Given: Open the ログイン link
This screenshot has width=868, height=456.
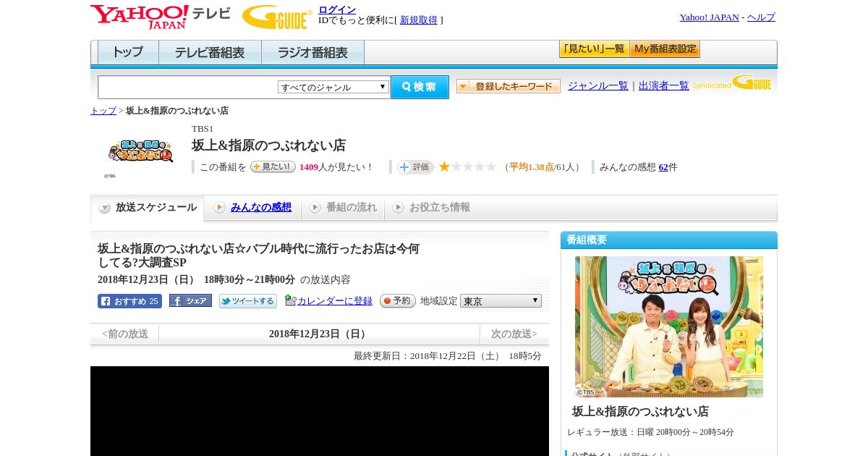Looking at the screenshot, I should [x=337, y=9].
